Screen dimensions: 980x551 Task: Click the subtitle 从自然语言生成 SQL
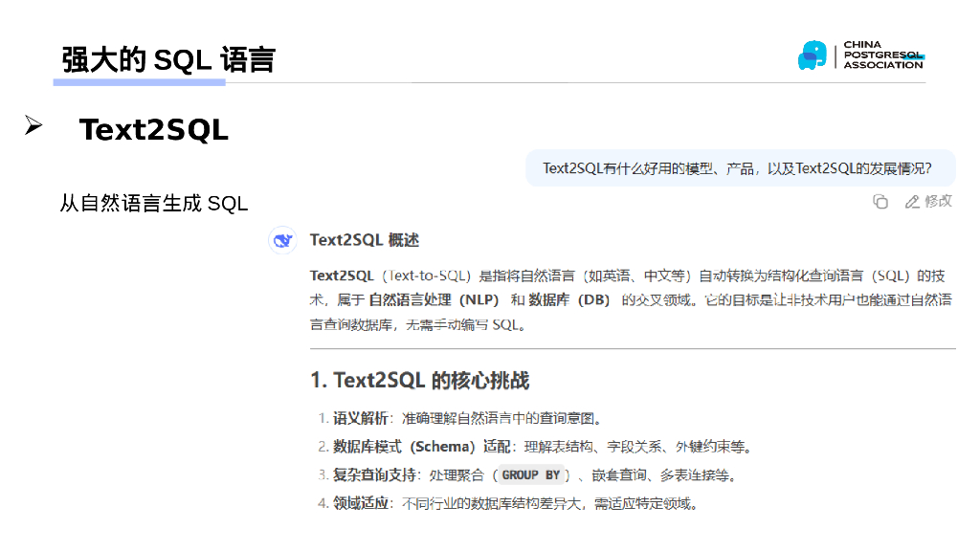click(154, 203)
